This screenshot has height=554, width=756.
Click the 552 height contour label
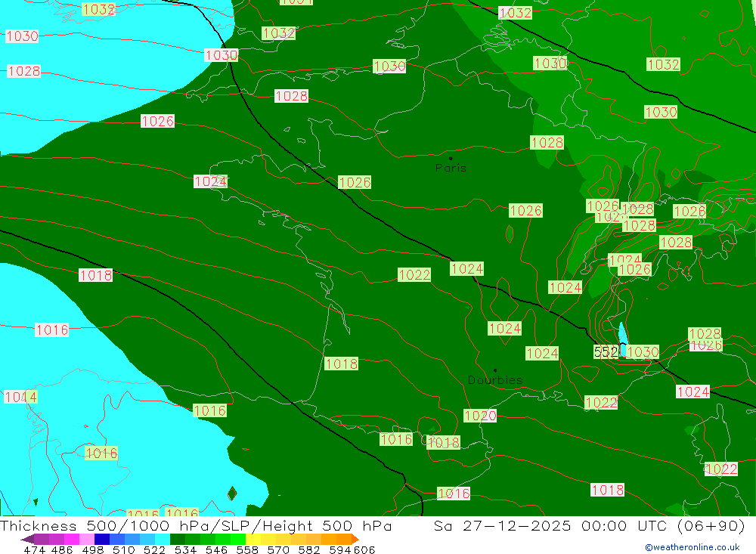606,352
